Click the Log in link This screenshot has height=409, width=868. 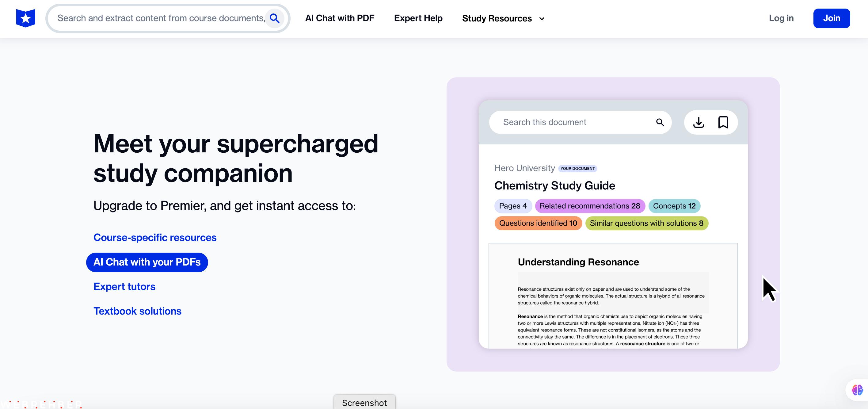781,18
